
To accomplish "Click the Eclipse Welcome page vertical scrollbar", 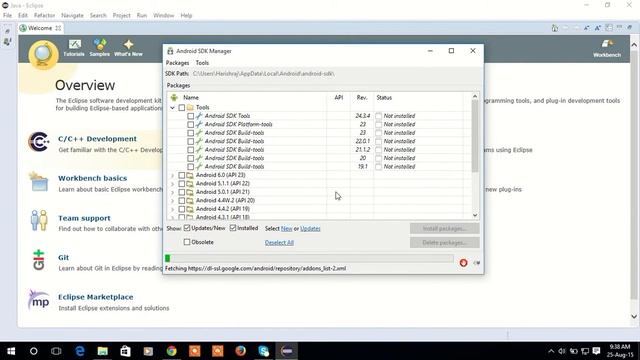I will tap(633, 180).
